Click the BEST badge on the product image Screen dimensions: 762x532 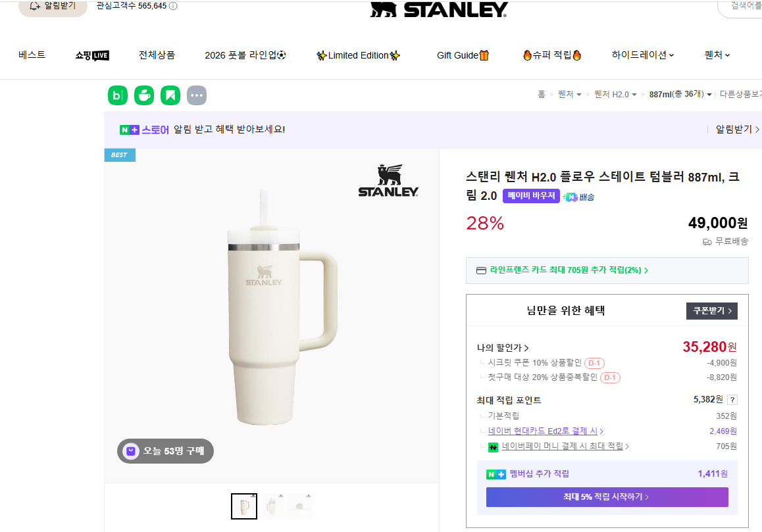119,155
